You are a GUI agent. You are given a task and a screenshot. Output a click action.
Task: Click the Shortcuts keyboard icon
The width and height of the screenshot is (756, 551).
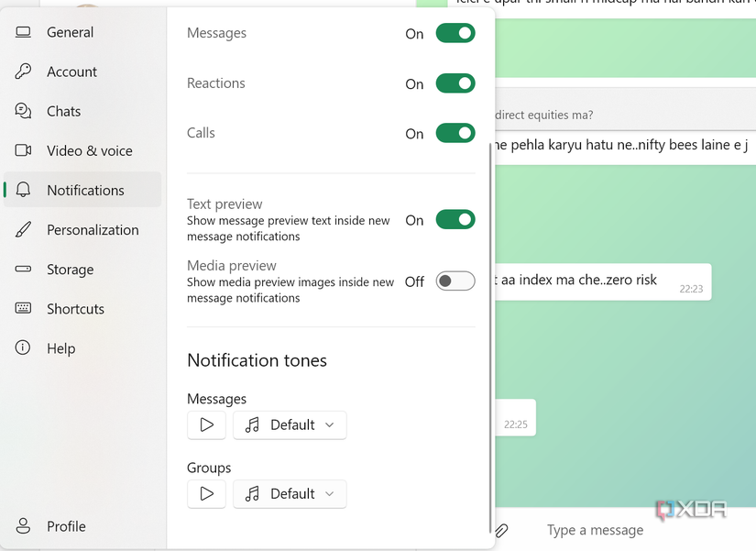coord(23,308)
